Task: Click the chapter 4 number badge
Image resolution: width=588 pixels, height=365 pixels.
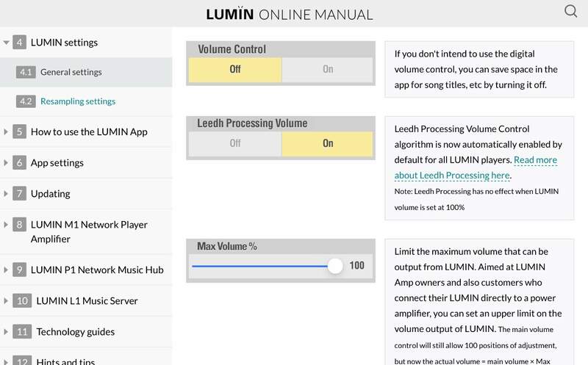Action: pyautogui.click(x=20, y=43)
